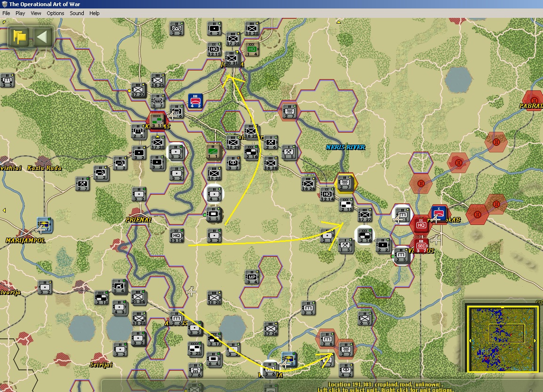This screenshot has width=543, height=392.
Task: Select the blue X brigade unit east of red HQ
Action: [439, 213]
